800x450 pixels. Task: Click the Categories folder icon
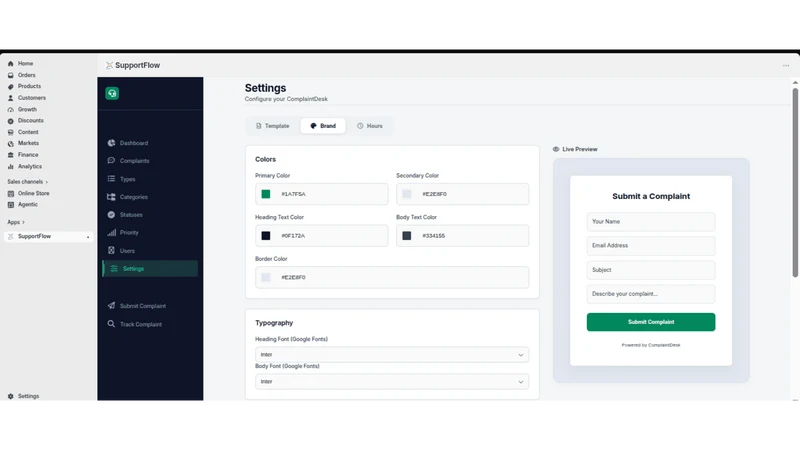pos(111,197)
